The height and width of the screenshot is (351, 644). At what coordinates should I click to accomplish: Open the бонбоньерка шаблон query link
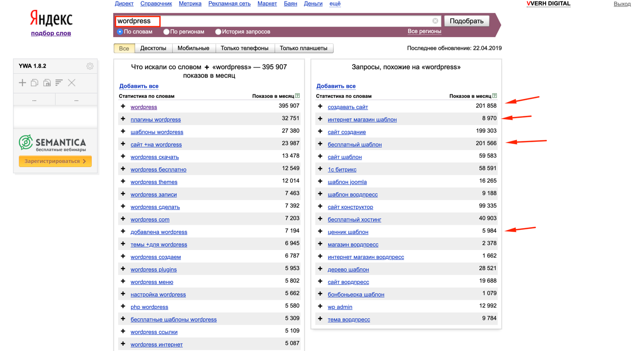(356, 295)
